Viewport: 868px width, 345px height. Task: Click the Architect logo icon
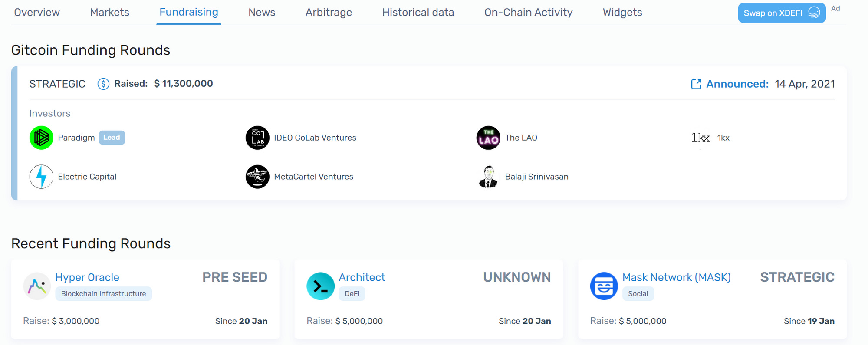[320, 286]
